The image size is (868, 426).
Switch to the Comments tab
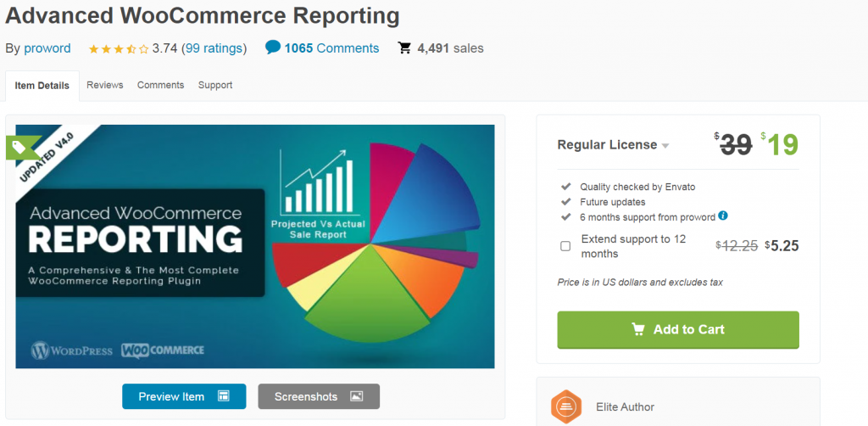(160, 86)
